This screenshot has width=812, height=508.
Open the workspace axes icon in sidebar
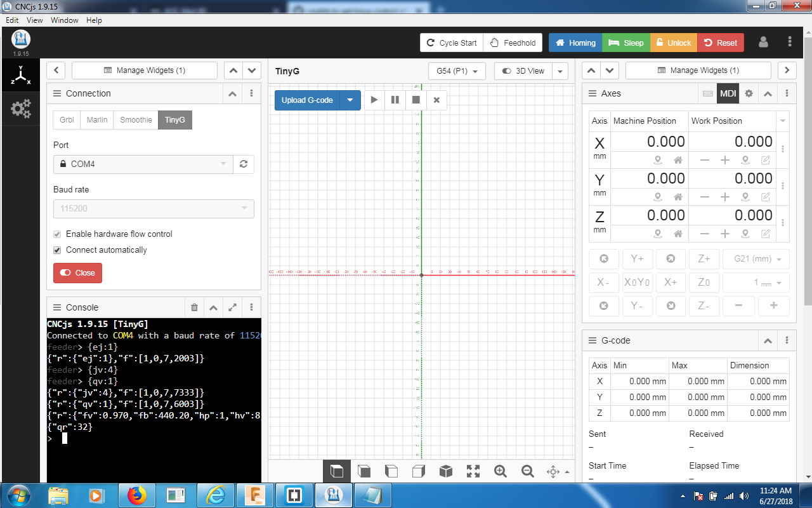pos(21,76)
